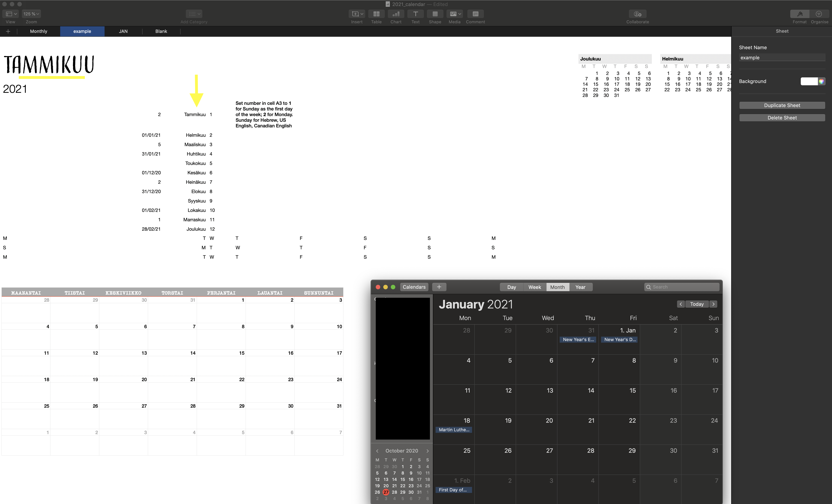
Task: Switch calendar to Year view
Action: point(580,287)
